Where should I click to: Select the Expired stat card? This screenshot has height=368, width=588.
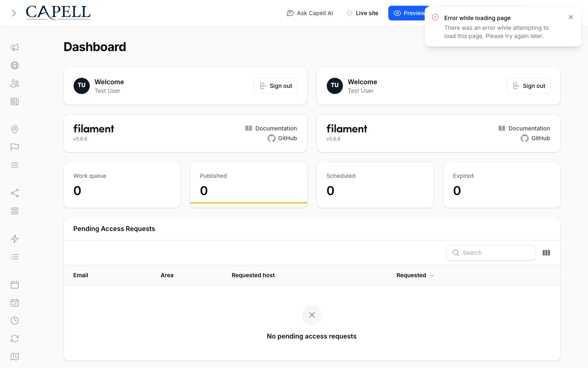coord(502,185)
